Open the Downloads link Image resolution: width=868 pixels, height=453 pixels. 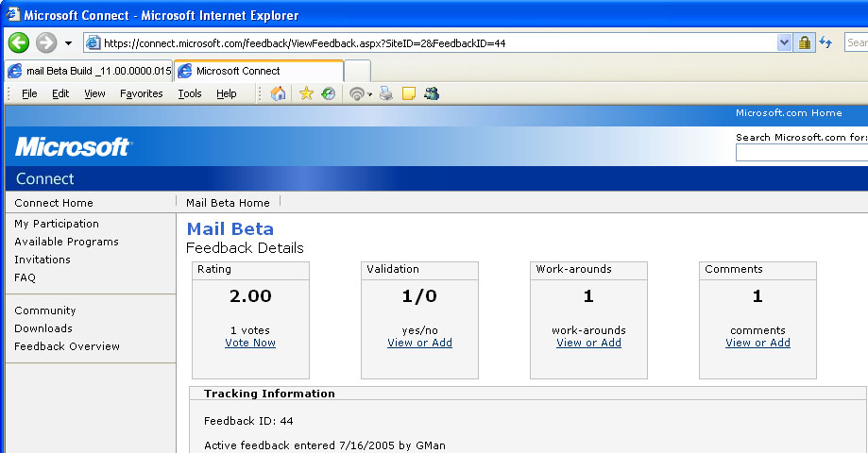coord(43,328)
